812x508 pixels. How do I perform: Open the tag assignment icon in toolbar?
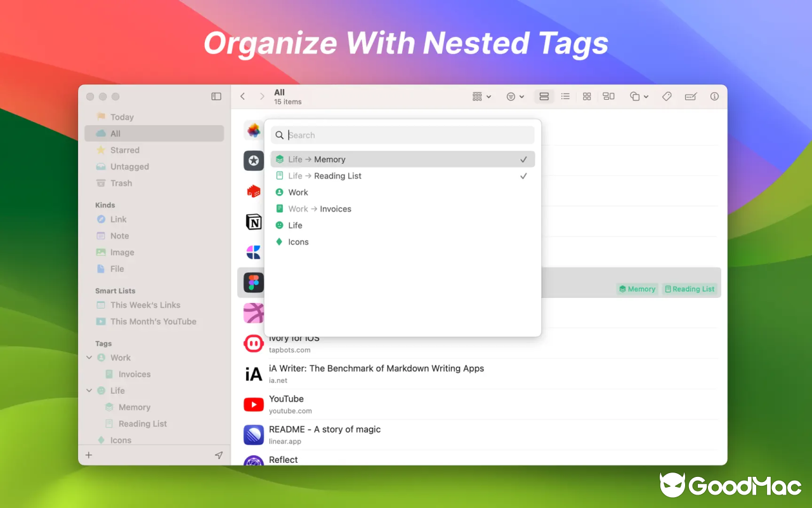click(x=666, y=96)
